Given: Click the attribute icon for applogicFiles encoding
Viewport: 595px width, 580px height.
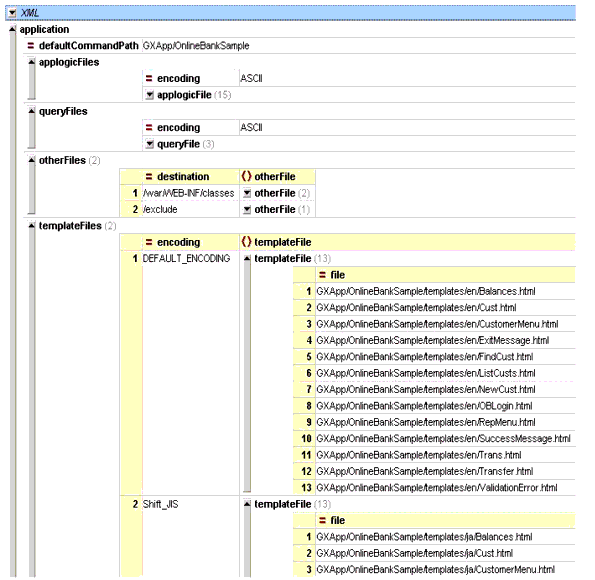Looking at the screenshot, I should tap(149, 79).
